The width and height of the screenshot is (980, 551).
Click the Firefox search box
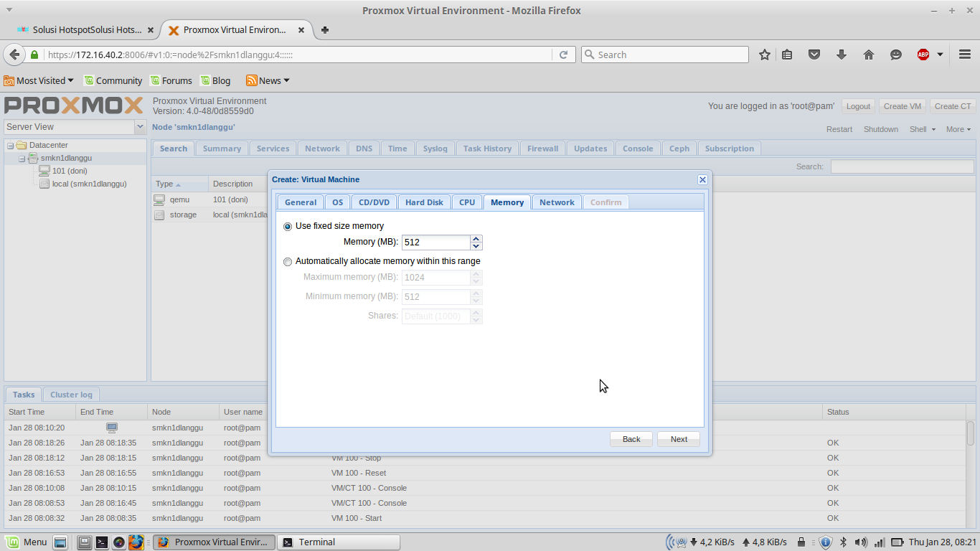(664, 55)
